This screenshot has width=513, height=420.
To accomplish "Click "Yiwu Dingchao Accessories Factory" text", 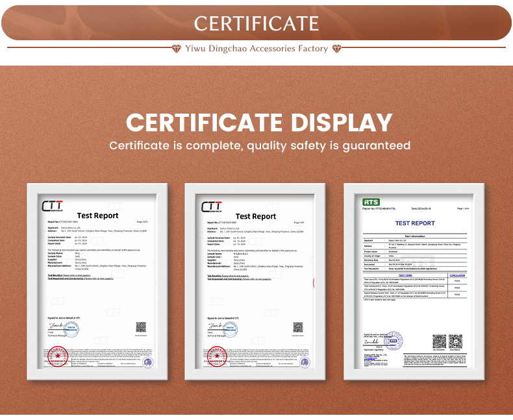I will [256, 49].
